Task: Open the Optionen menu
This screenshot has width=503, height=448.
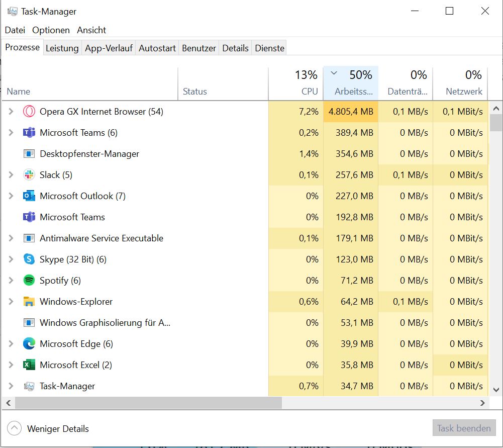Action: [51, 30]
